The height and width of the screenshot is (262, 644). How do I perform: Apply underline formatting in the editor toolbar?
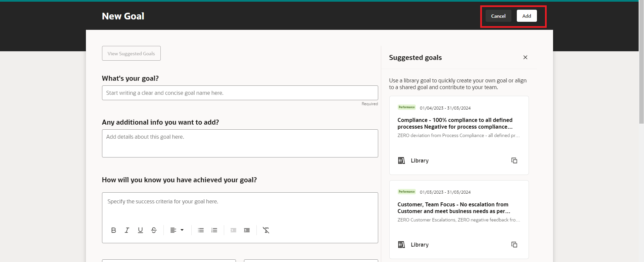click(140, 230)
